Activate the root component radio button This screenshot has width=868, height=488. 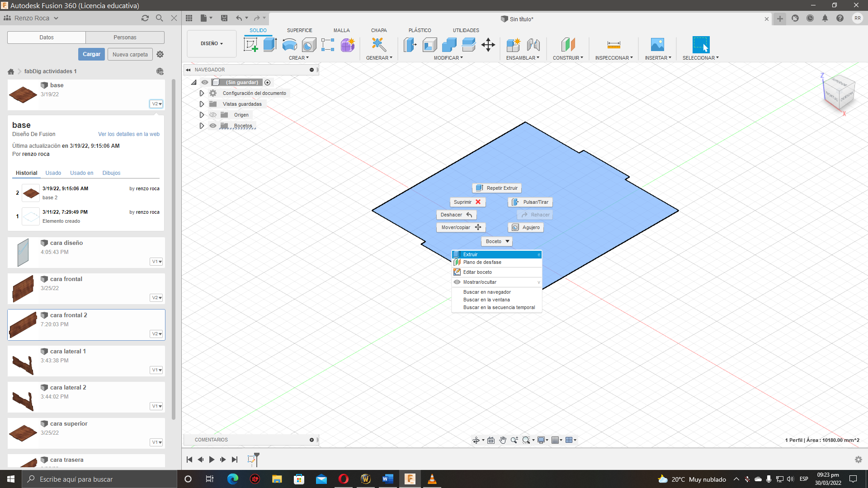[268, 82]
